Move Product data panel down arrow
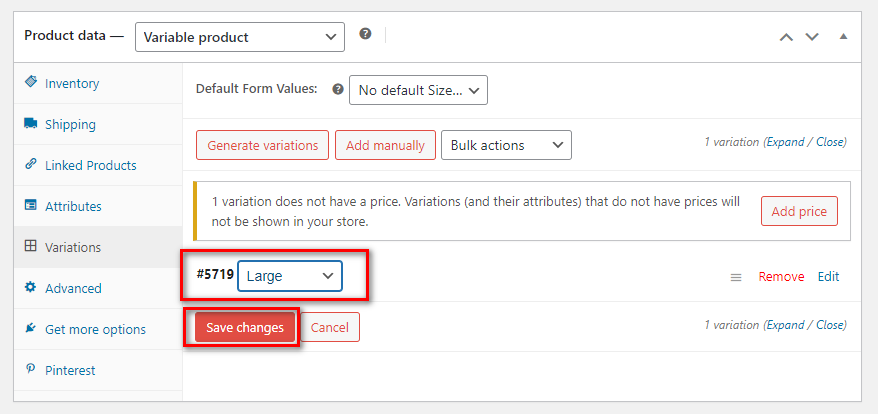Image resolution: width=878 pixels, height=414 pixels. pyautogui.click(x=812, y=37)
